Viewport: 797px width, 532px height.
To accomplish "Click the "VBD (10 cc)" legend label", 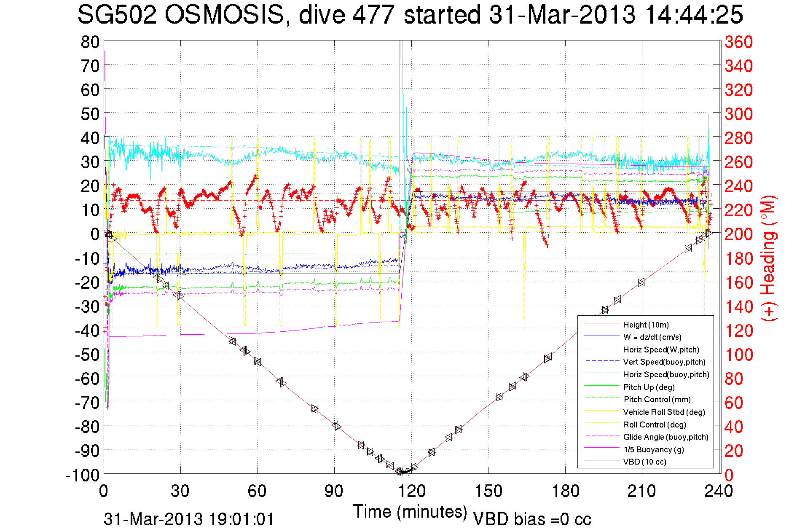I will [x=644, y=462].
